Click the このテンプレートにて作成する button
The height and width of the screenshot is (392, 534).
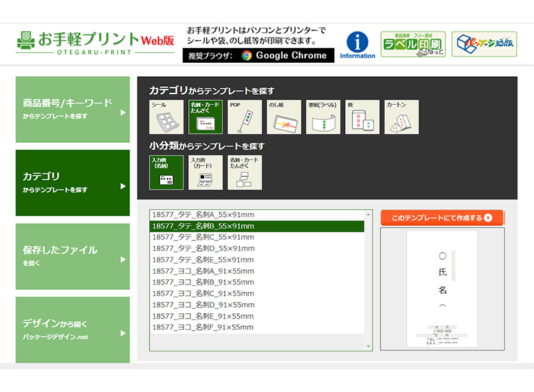pyautogui.click(x=442, y=216)
